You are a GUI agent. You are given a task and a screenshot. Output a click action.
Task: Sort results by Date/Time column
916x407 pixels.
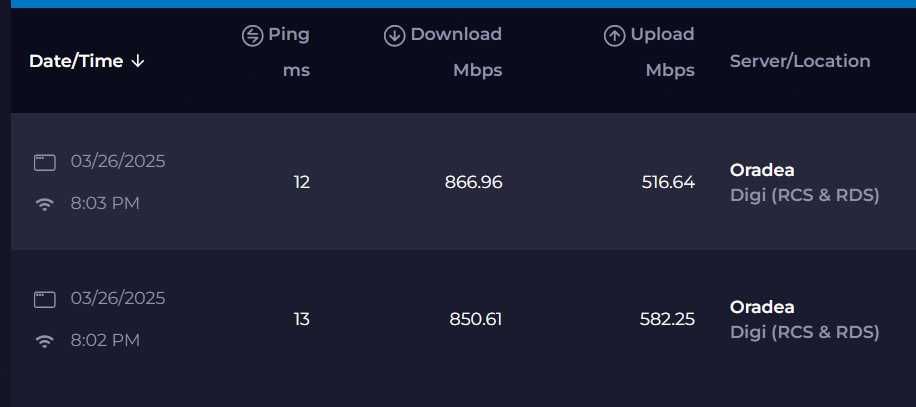[76, 61]
